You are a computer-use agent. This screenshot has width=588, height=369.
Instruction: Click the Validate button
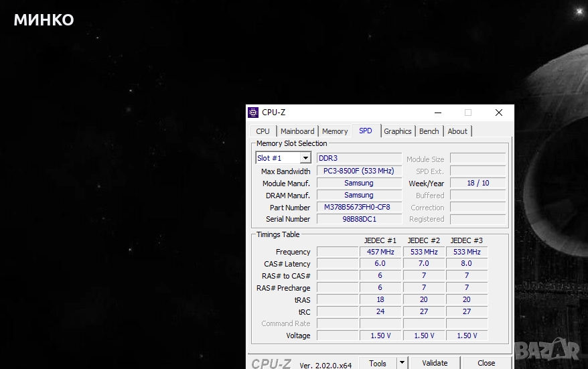[x=435, y=363]
